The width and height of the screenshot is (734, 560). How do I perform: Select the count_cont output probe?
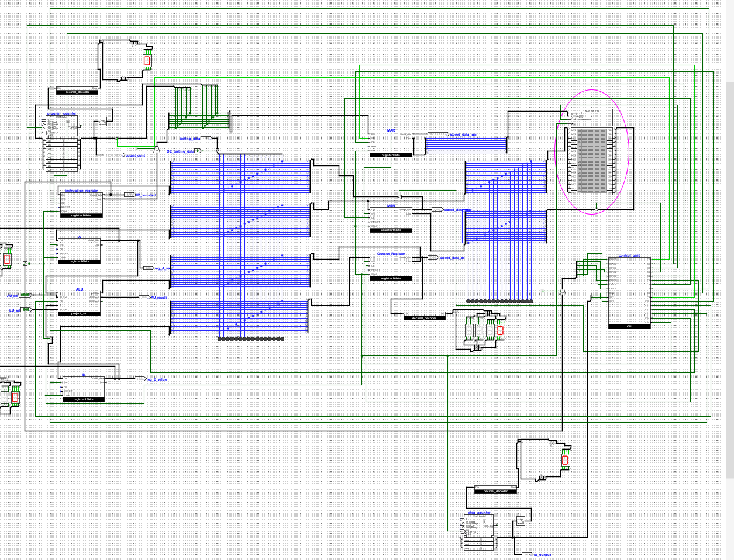coord(115,155)
